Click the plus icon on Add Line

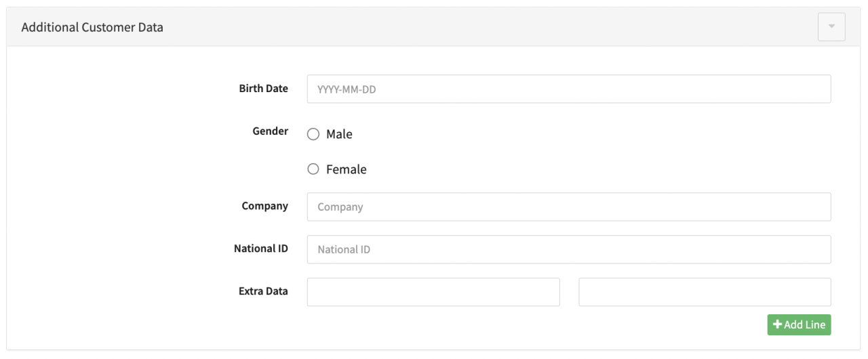point(778,325)
